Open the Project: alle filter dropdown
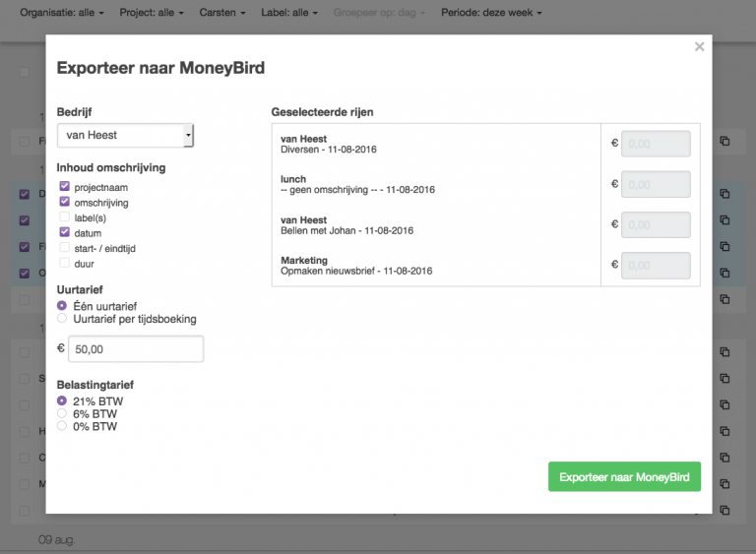The height and width of the screenshot is (554, 756). (x=152, y=13)
